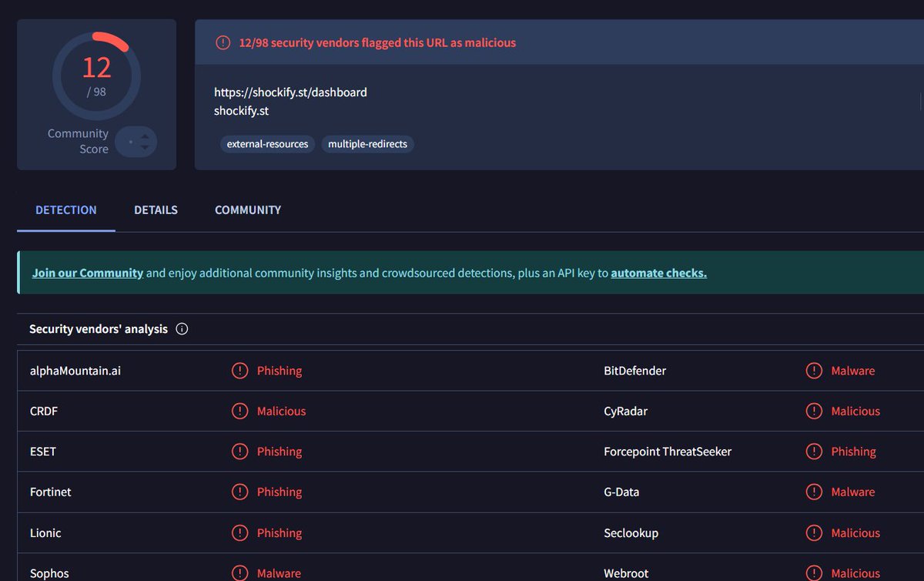The height and width of the screenshot is (581, 924).
Task: Vote down the community score
Action: click(x=145, y=147)
